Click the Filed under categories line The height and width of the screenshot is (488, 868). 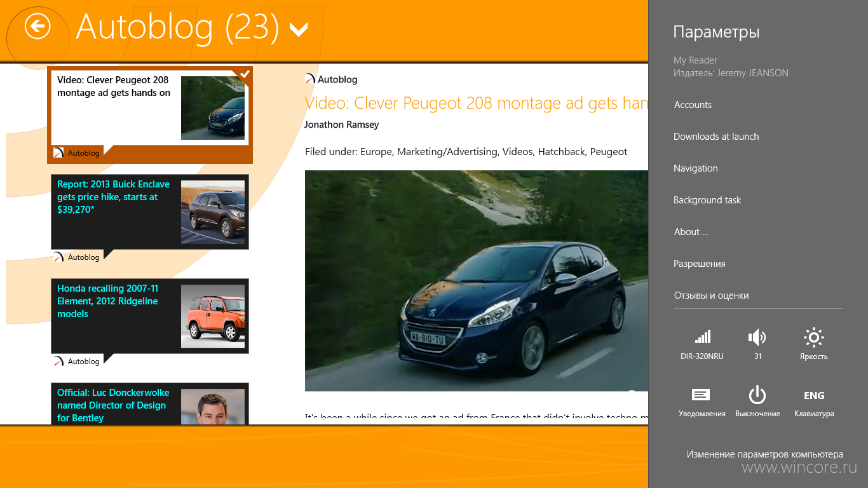tap(466, 152)
